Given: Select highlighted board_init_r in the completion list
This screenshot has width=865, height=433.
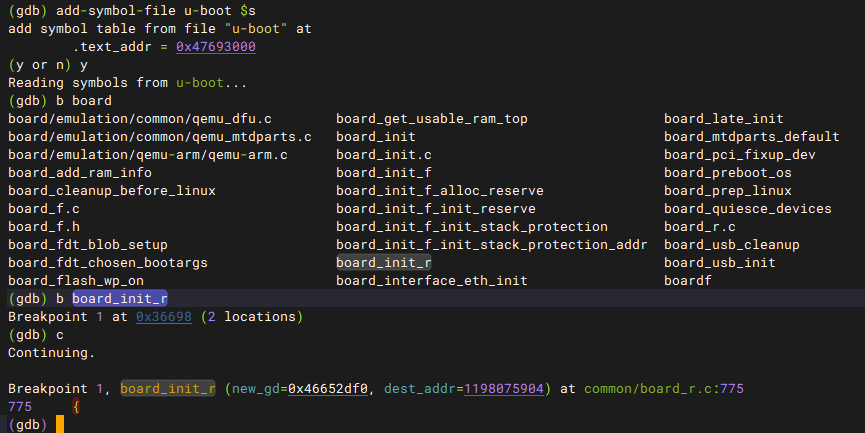Looking at the screenshot, I should point(384,263).
